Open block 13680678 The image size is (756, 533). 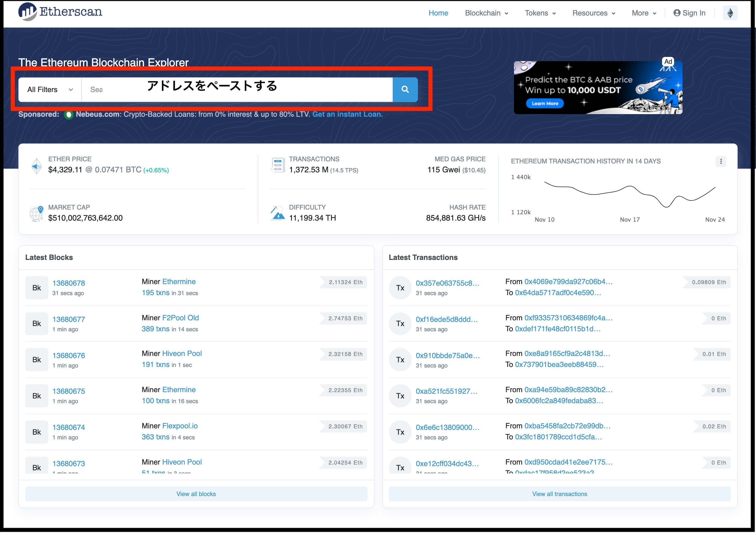point(69,283)
